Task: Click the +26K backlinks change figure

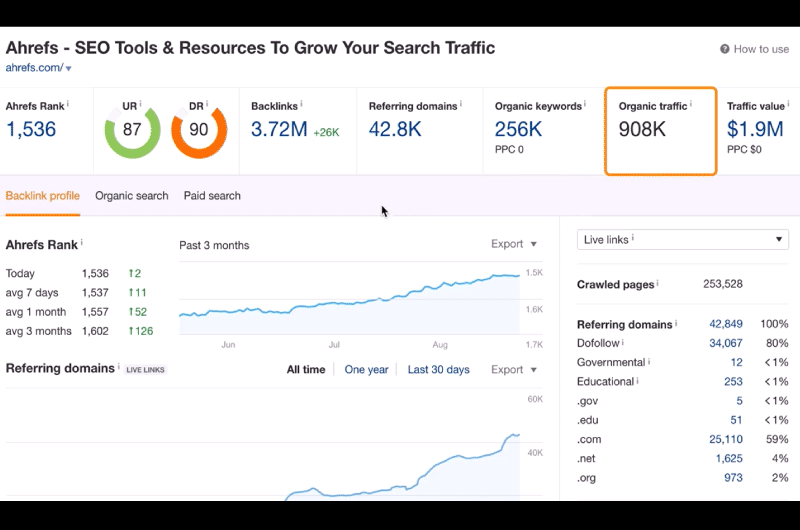Action: [x=326, y=133]
